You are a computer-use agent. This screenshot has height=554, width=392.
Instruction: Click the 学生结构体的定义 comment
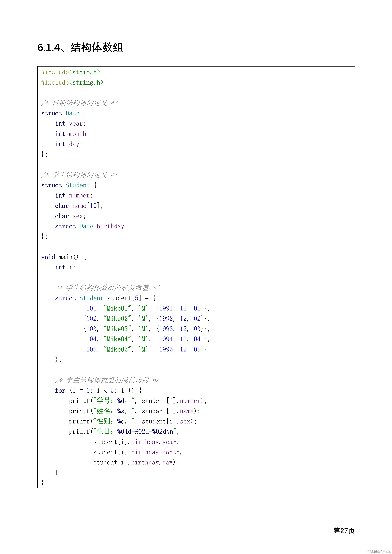click(x=80, y=175)
